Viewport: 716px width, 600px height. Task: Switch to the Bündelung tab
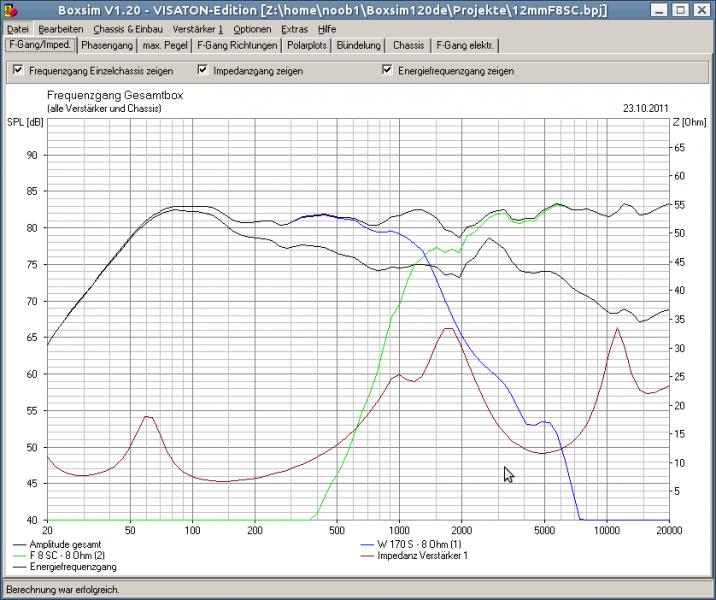click(358, 46)
